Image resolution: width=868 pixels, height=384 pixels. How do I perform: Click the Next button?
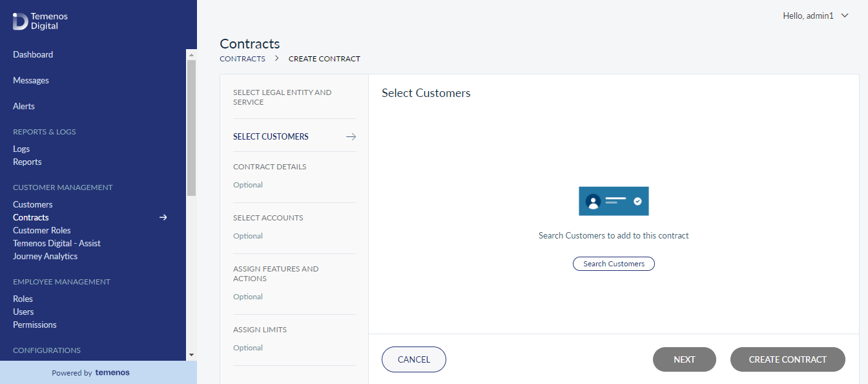[x=685, y=359]
